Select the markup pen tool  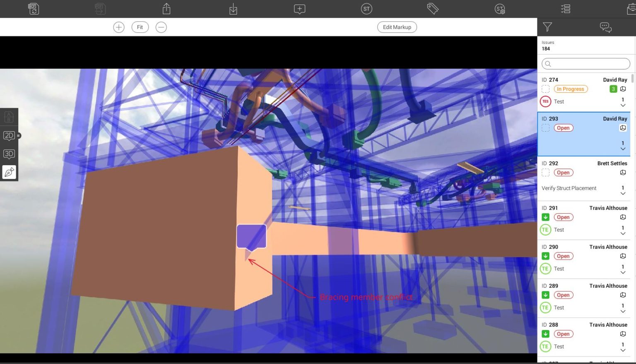click(9, 172)
